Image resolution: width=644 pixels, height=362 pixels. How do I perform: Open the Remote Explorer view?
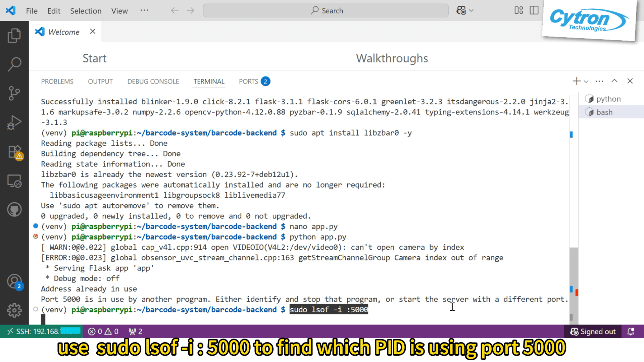coord(14,180)
